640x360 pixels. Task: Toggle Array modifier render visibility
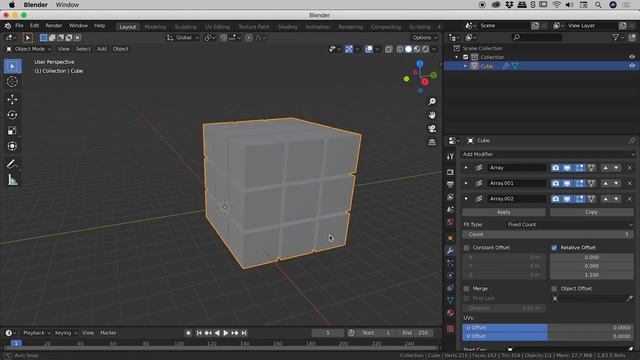coord(556,168)
